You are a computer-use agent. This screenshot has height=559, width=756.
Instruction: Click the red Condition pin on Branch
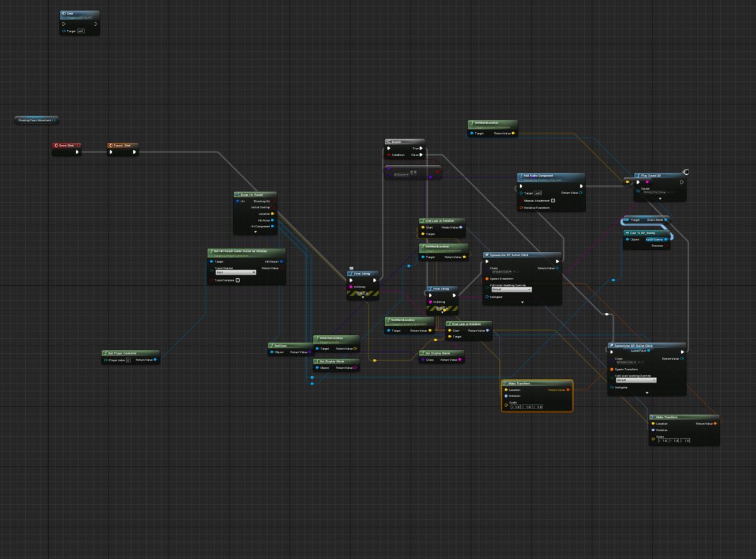388,155
